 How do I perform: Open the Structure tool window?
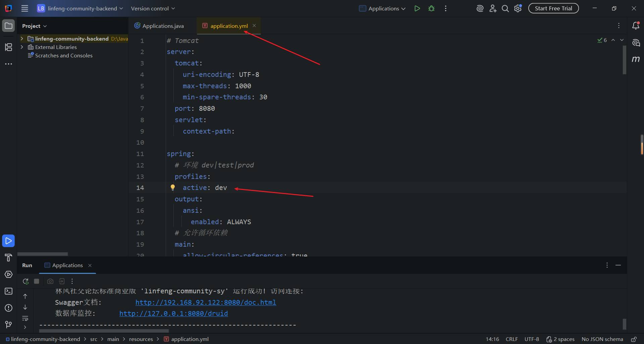pos(9,47)
